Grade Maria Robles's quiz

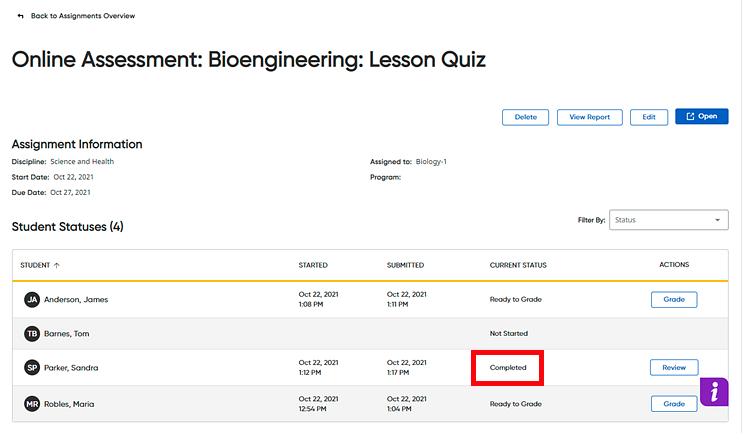pos(674,404)
